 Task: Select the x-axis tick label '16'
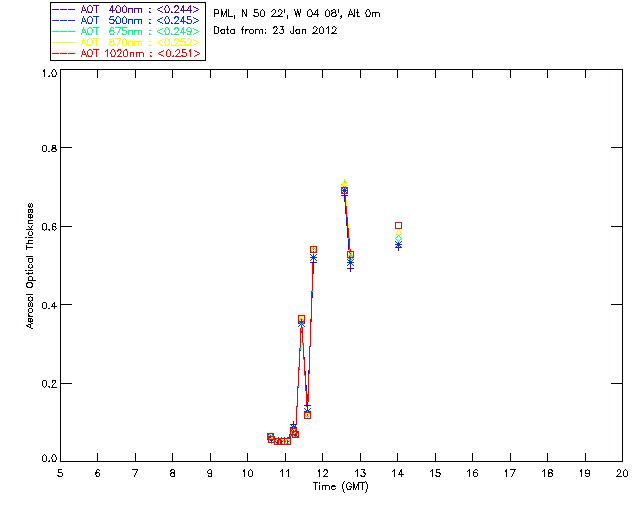tap(473, 473)
